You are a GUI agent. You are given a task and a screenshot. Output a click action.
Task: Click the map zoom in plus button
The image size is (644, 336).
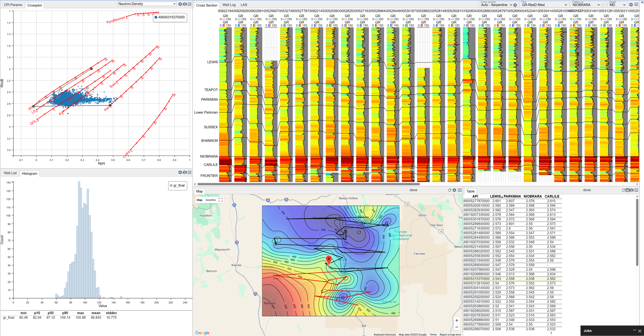pos(457,320)
